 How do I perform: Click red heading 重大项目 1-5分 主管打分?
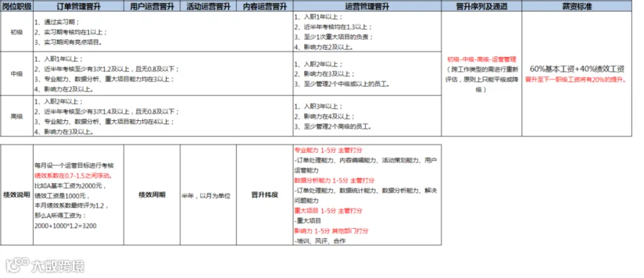tap(328, 211)
